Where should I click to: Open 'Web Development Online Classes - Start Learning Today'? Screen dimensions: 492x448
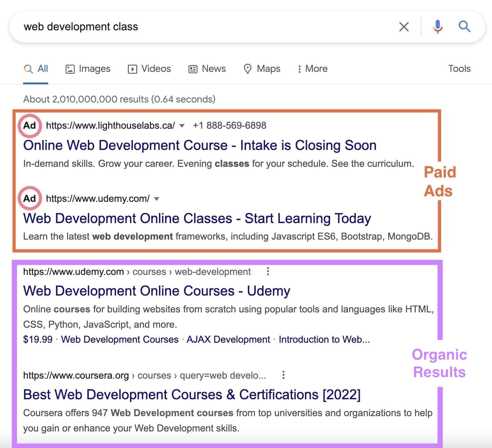click(x=197, y=218)
